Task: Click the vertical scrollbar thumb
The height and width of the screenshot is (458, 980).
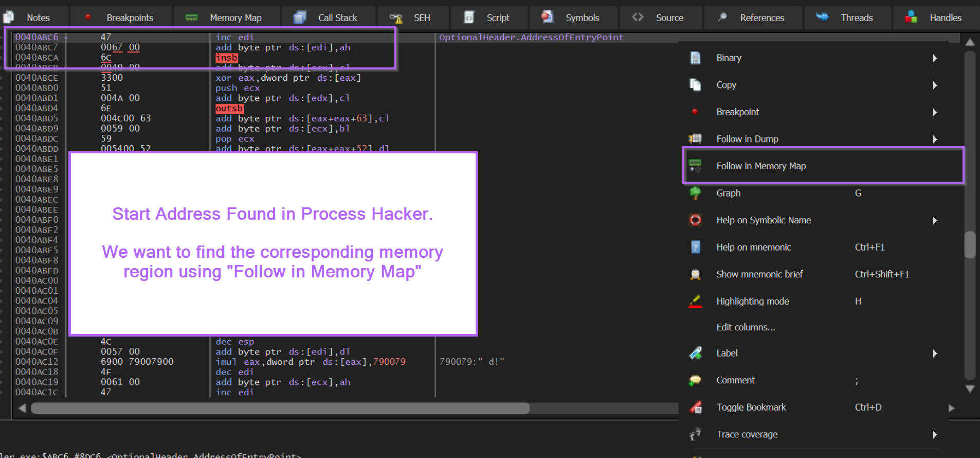Action: 970,244
